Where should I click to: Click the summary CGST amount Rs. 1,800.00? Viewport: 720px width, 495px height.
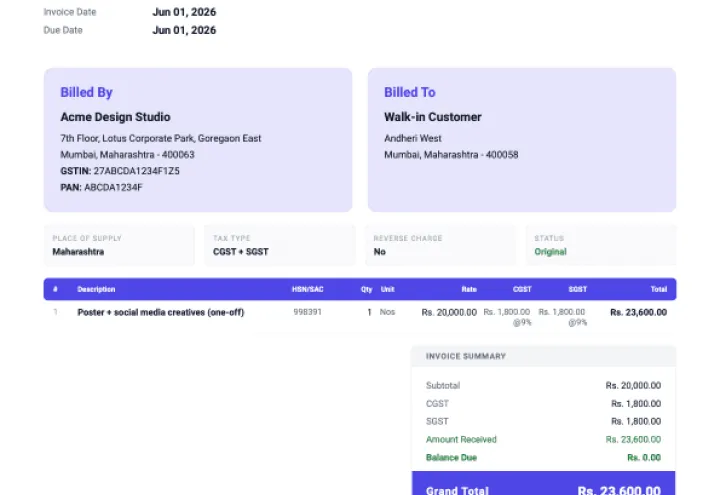click(636, 404)
